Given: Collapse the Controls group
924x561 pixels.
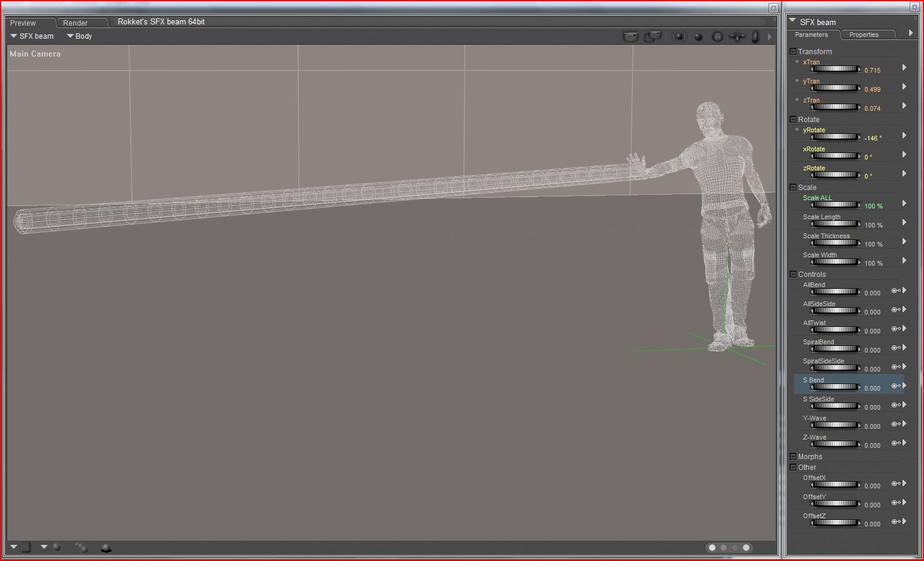Looking at the screenshot, I should [793, 275].
